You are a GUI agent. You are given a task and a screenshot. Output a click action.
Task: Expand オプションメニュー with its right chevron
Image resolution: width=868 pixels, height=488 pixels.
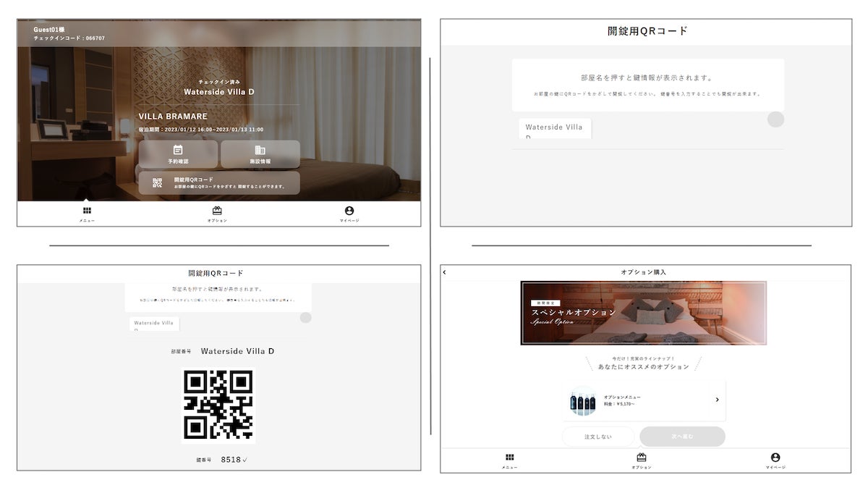[x=717, y=400]
